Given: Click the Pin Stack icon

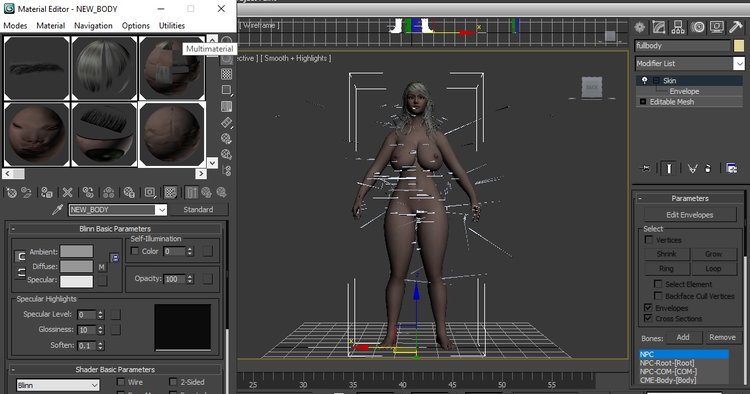Looking at the screenshot, I should click(646, 168).
